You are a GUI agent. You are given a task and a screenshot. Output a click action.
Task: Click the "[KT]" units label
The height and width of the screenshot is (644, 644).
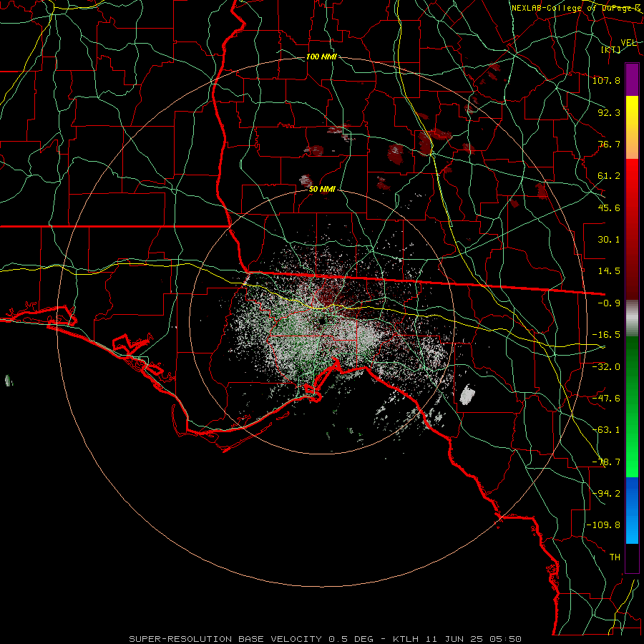pos(611,50)
